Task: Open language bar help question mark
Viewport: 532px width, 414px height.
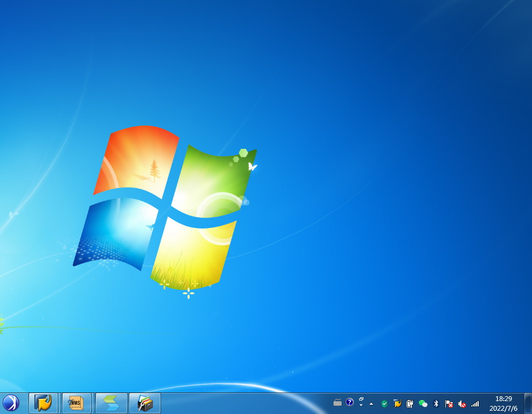Action: click(349, 403)
